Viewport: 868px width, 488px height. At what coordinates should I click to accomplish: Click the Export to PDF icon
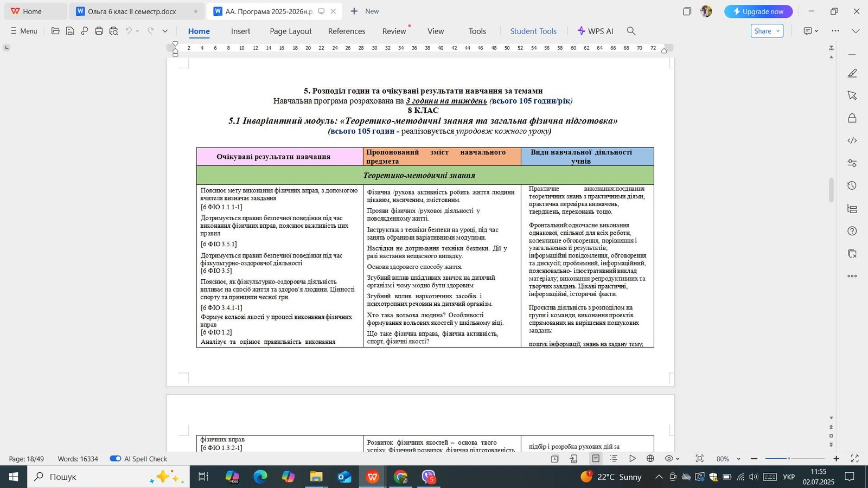pos(85,31)
